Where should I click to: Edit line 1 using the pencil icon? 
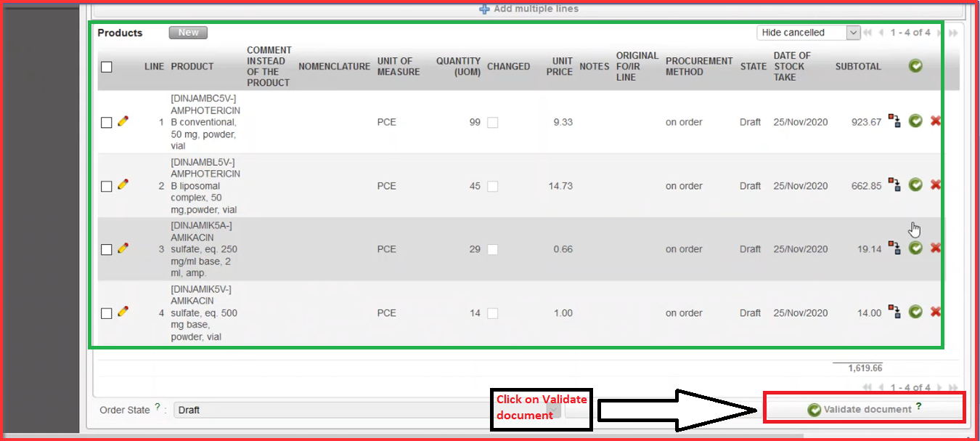[x=123, y=122]
